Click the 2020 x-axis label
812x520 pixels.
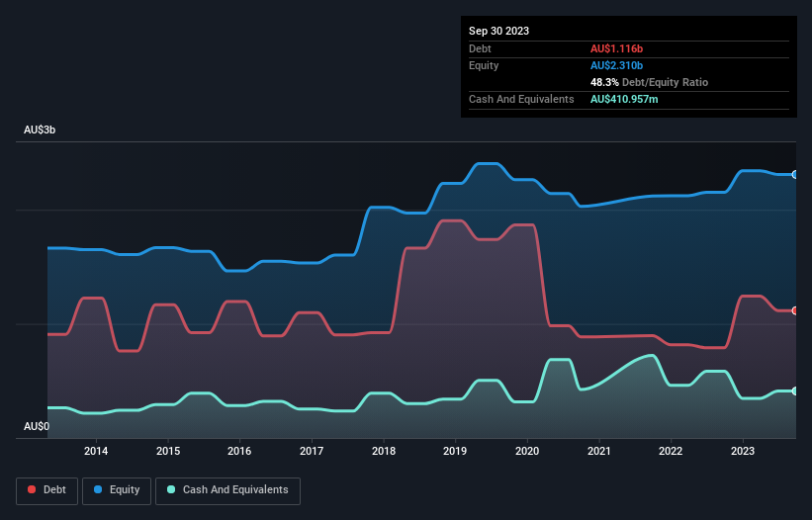(x=526, y=451)
